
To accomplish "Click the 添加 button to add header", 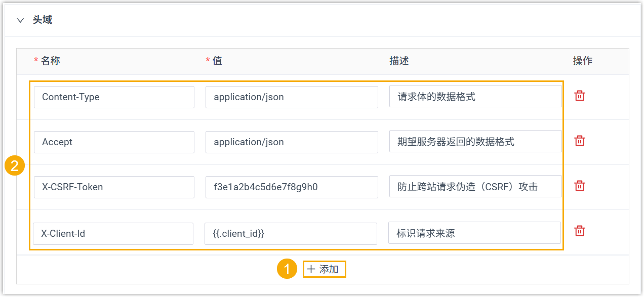I will pos(324,269).
